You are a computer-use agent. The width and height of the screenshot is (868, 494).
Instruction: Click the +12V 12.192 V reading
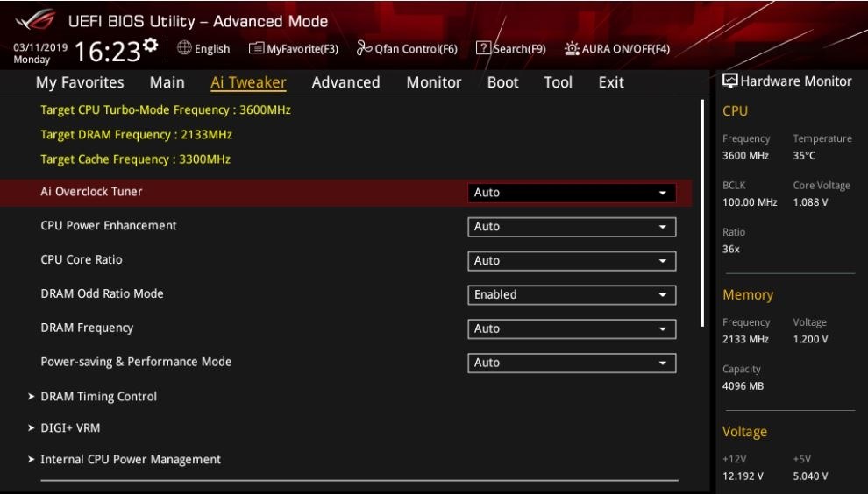click(743, 476)
